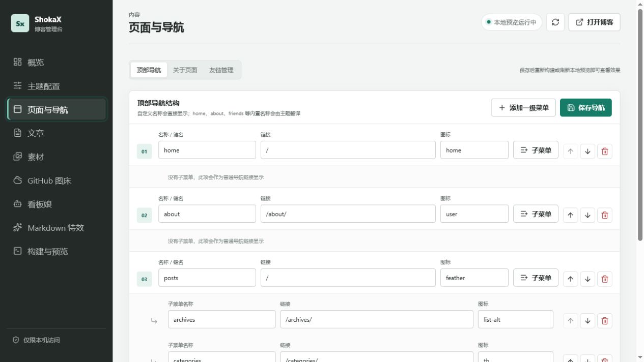The image size is (644, 362).
Task: Open 素材 assets section
Action: (56, 157)
